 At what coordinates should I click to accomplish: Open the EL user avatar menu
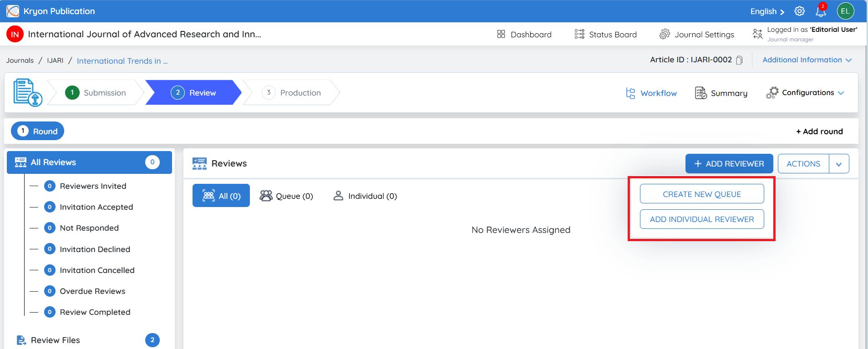click(846, 11)
